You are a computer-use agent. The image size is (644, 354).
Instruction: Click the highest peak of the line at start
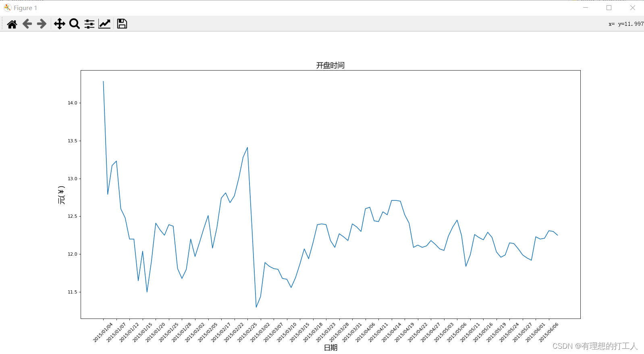click(103, 81)
